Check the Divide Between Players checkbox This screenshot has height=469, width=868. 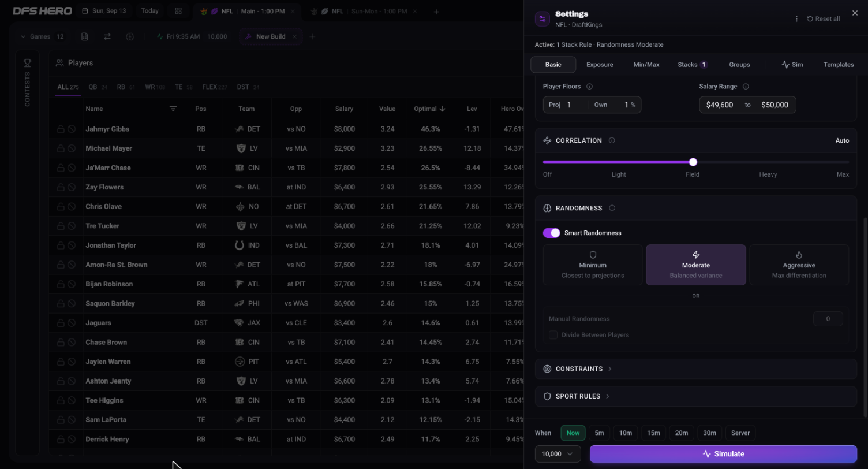[553, 335]
